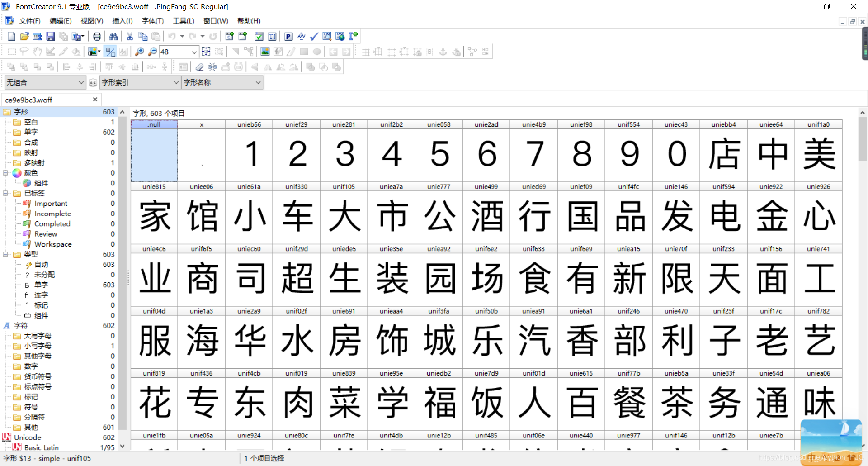
Task: Open the AV kerning tool
Action: 302,36
